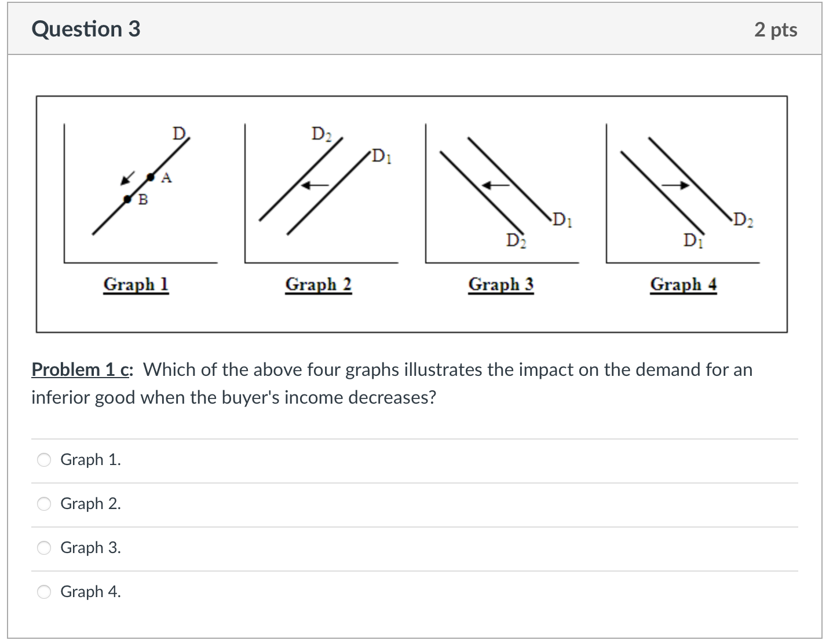Click the underlined Graph 4 label

(x=684, y=284)
